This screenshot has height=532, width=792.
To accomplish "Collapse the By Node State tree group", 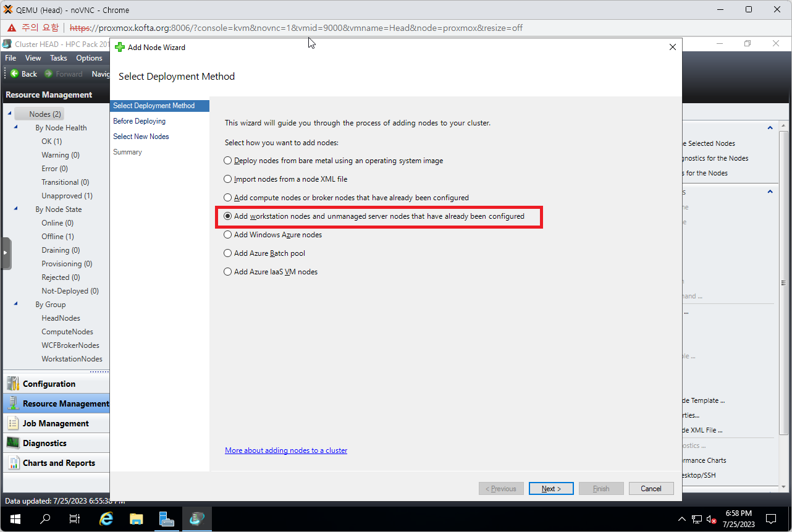I will 15,209.
